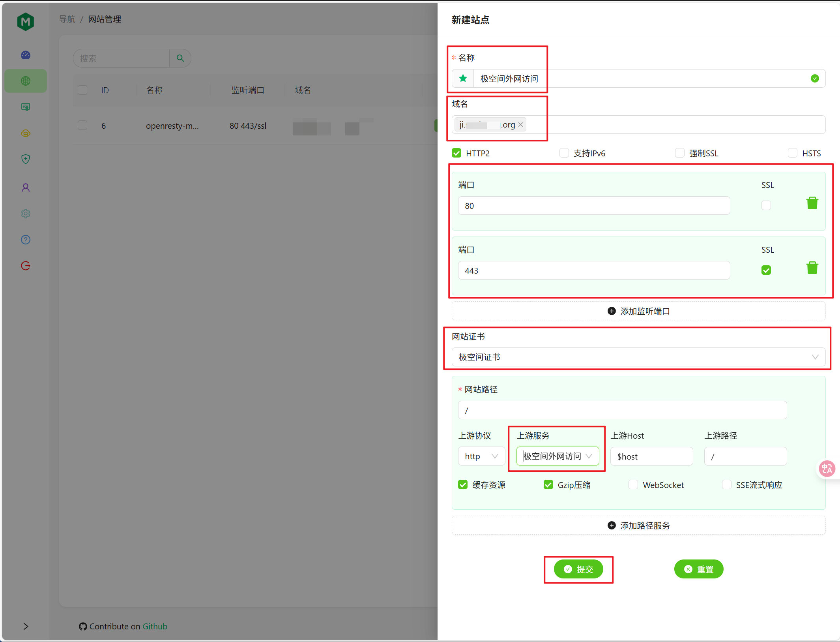This screenshot has width=840, height=642.
Task: Check 支持IPv6 option
Action: (564, 153)
